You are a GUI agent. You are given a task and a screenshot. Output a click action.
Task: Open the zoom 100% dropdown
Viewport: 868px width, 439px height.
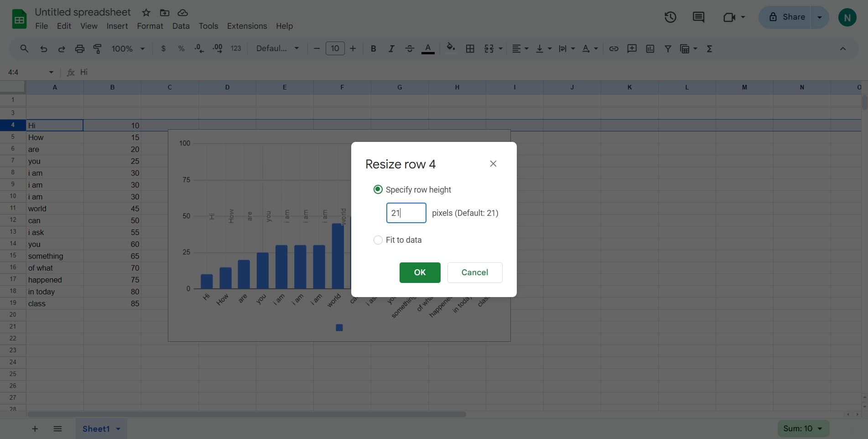pos(128,49)
